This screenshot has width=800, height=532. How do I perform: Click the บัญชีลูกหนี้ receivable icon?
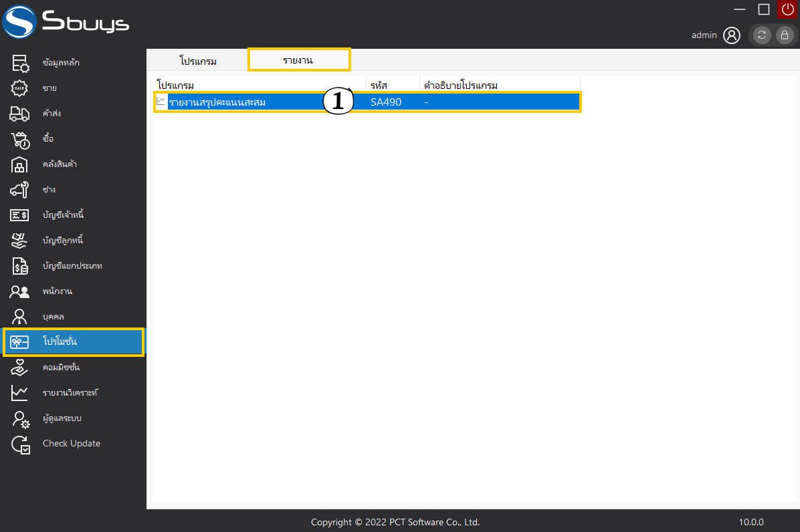tap(19, 241)
